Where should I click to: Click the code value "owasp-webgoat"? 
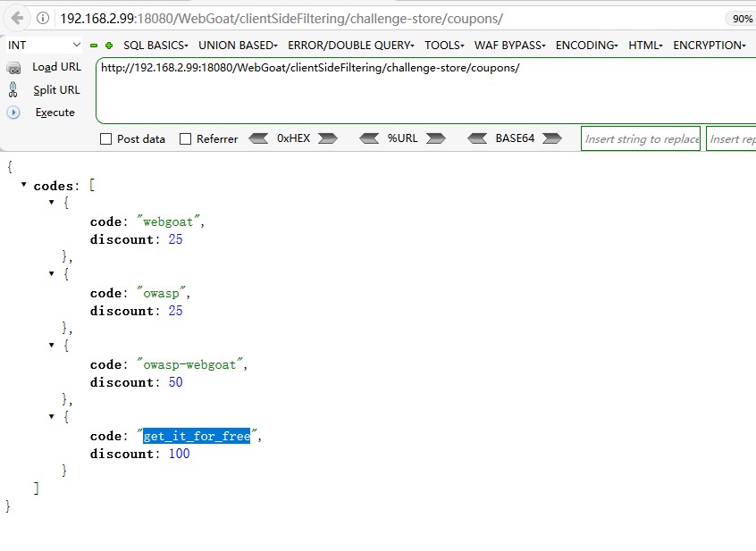189,364
